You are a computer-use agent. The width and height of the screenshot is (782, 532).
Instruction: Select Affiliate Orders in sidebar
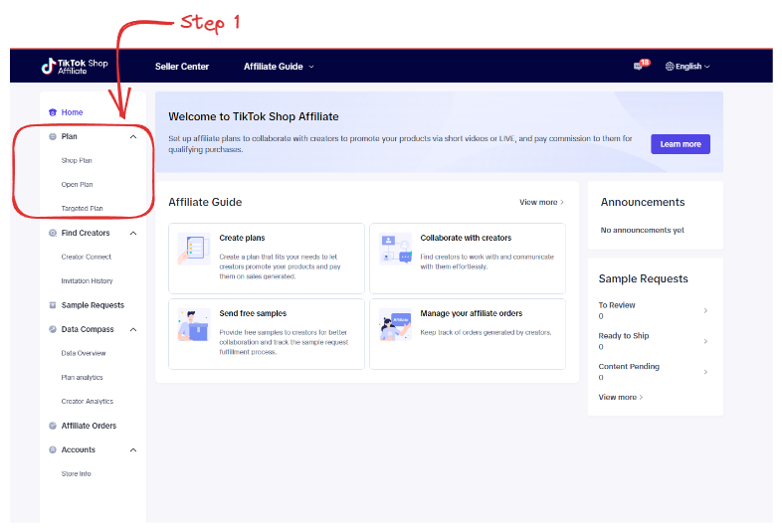point(89,426)
